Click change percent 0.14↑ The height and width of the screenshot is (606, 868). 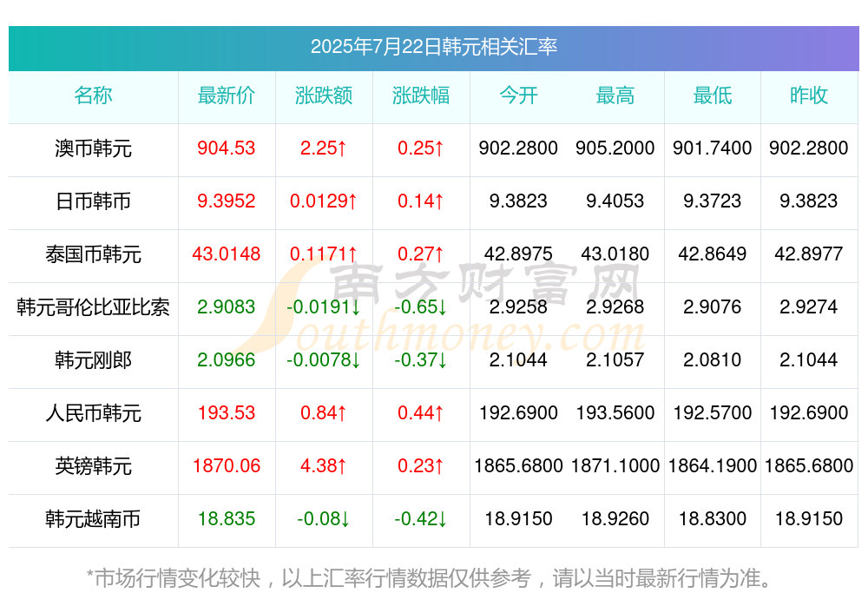pos(421,201)
